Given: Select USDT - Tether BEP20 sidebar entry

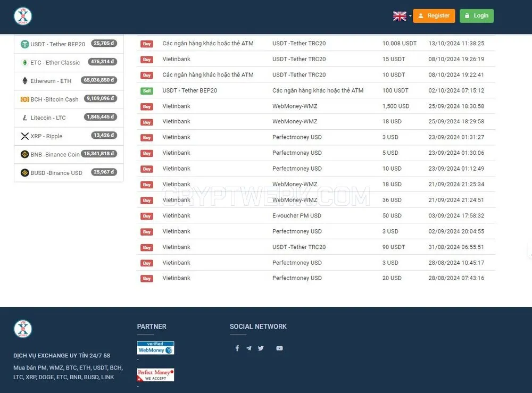Looking at the screenshot, I should coord(69,44).
